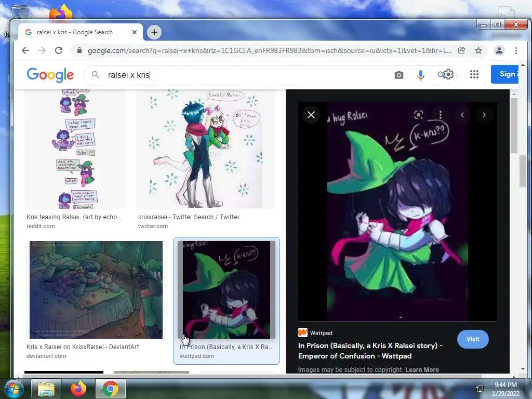The width and height of the screenshot is (532, 399).
Task: Open the 'Kris teasing Ralsei. (art by echo...' link
Action: [x=74, y=217]
